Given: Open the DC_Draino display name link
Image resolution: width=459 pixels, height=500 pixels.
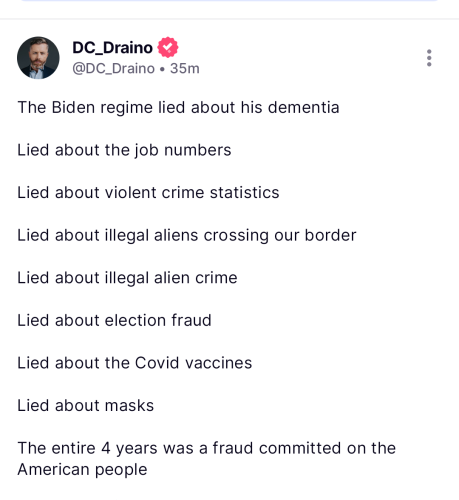Looking at the screenshot, I should click(113, 48).
